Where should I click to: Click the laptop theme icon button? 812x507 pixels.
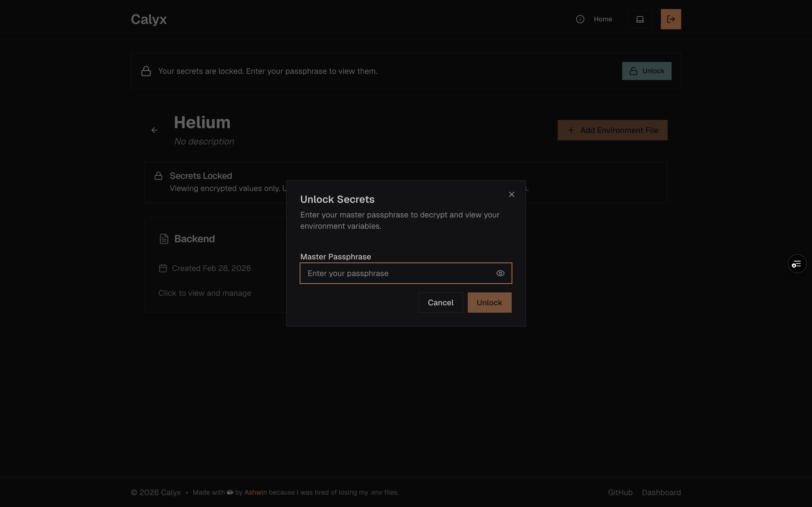coord(639,19)
